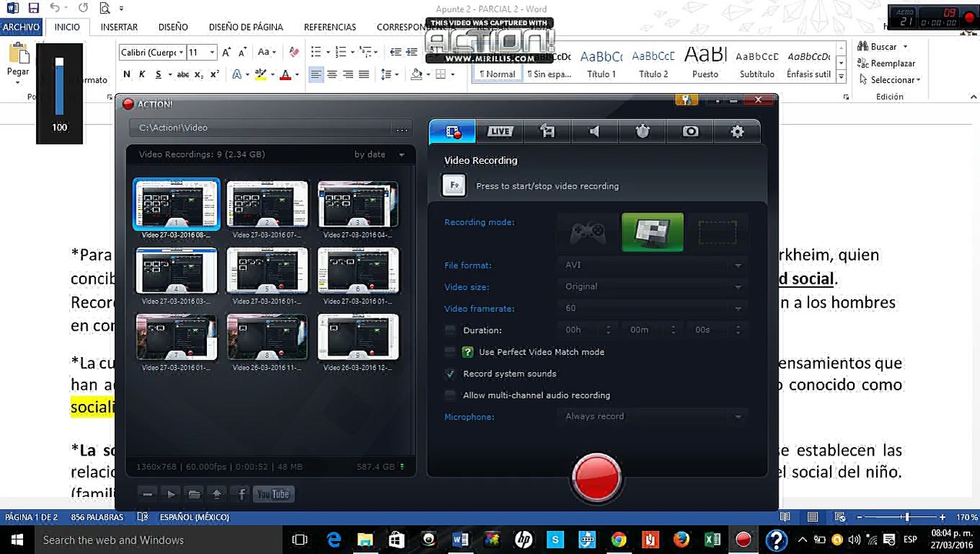Click the Reemplazar button in Word
This screenshot has width=980, height=554.
[887, 63]
